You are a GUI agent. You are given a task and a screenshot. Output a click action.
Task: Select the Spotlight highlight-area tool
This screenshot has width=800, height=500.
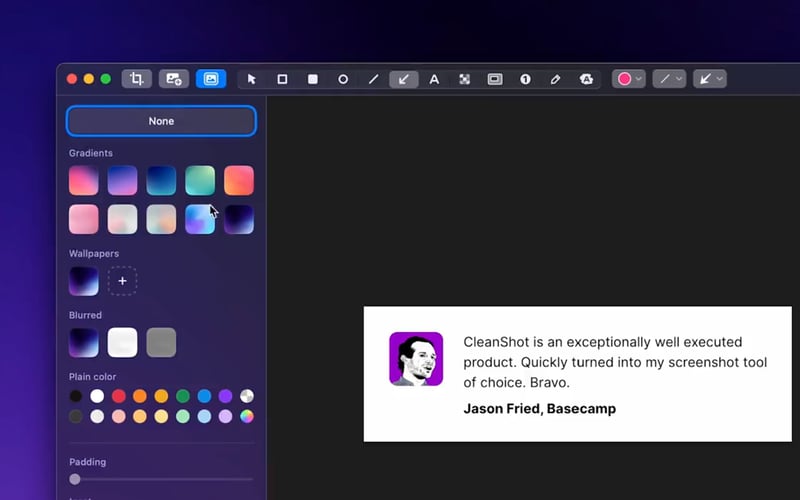495,79
